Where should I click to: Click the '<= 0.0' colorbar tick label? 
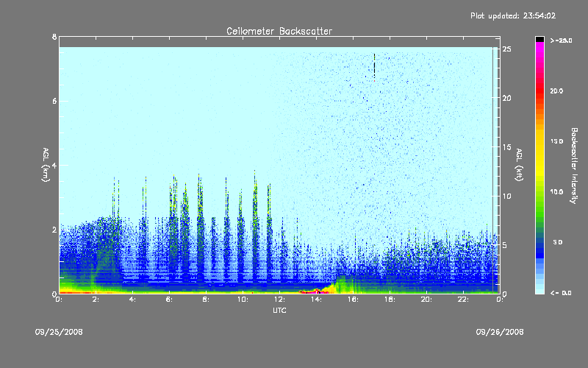[x=561, y=293]
